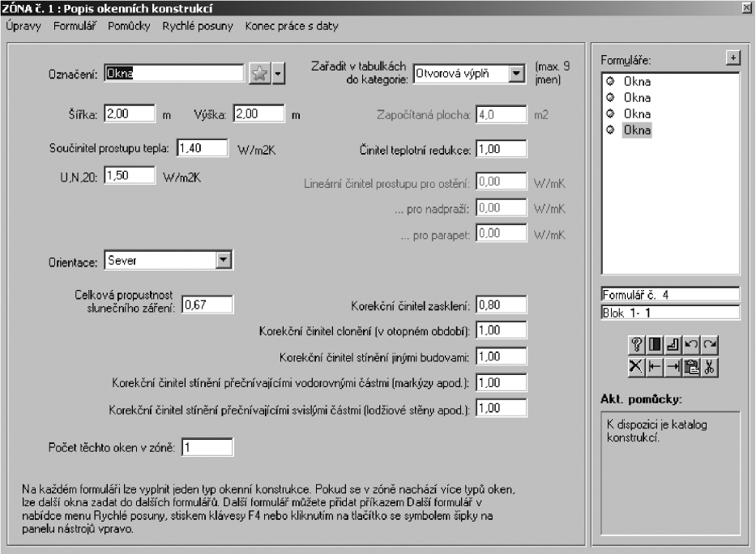Undo the last change
The width and height of the screenshot is (756, 554).
click(691, 345)
